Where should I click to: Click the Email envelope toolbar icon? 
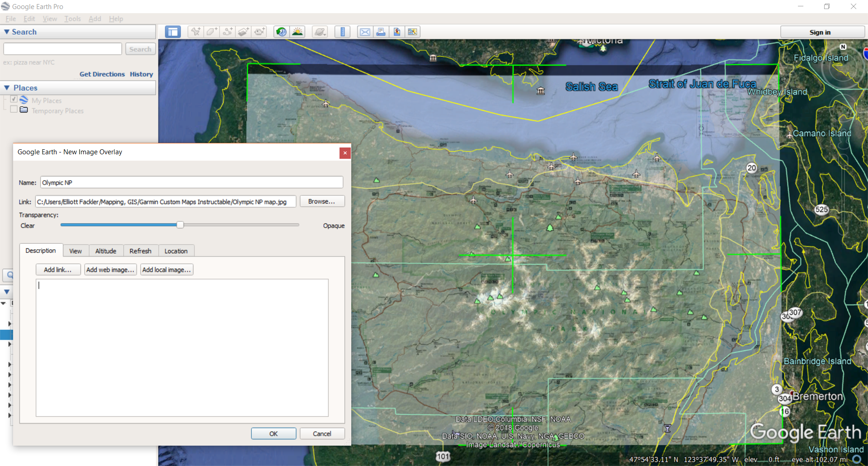[365, 32]
